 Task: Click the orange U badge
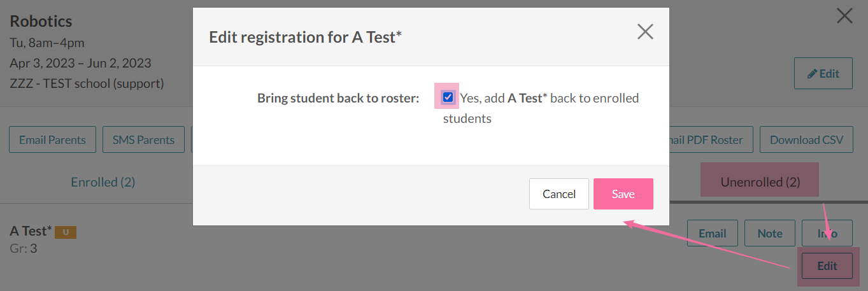coord(66,232)
